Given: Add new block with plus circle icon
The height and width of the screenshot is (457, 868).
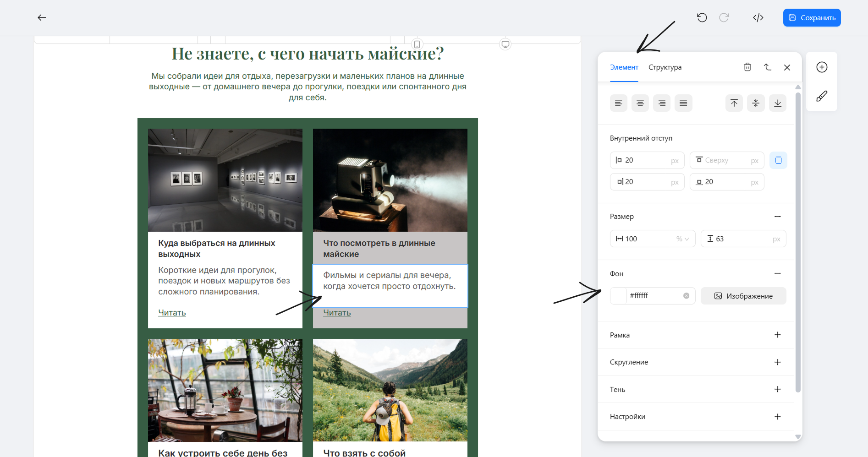Looking at the screenshot, I should [822, 67].
